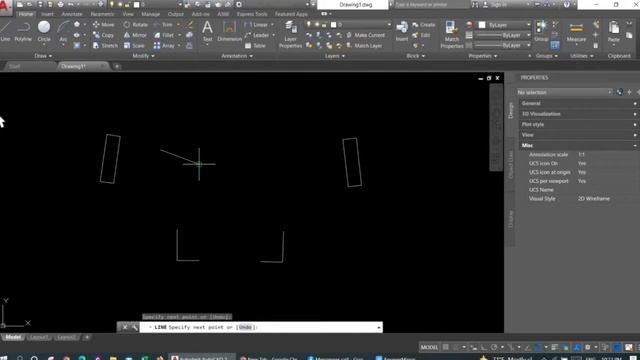Activate the Array command
Screen dimensions: 640x360
tap(164, 46)
